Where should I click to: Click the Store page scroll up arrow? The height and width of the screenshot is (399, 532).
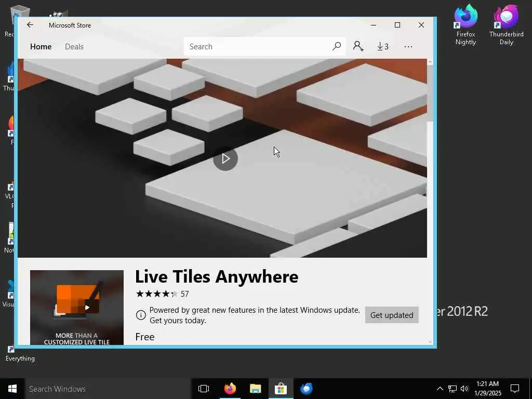coord(430,62)
